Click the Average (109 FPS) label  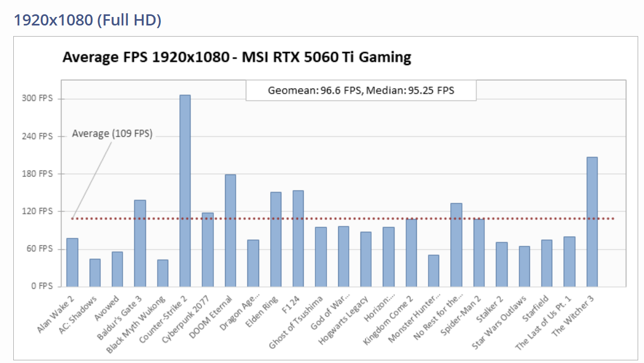click(x=112, y=134)
